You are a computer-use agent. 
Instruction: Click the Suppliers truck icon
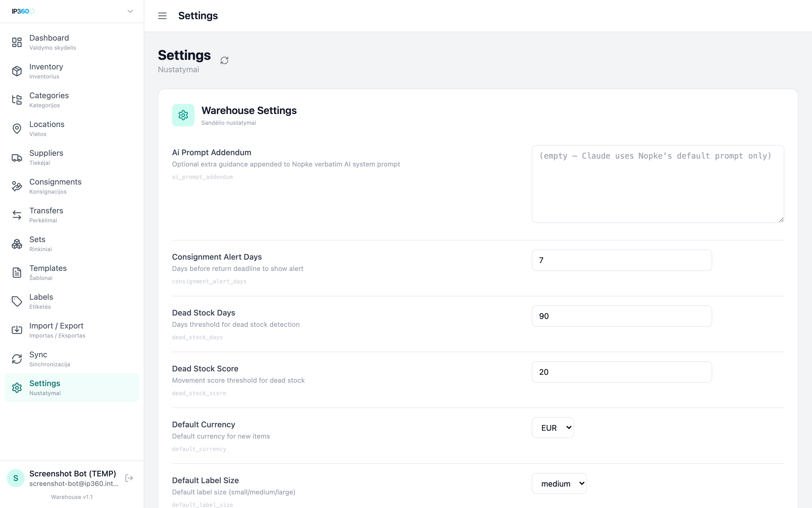pyautogui.click(x=17, y=157)
